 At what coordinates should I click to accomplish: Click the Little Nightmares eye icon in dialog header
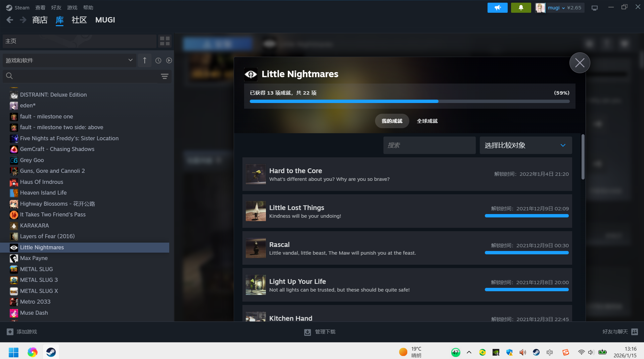tap(251, 74)
